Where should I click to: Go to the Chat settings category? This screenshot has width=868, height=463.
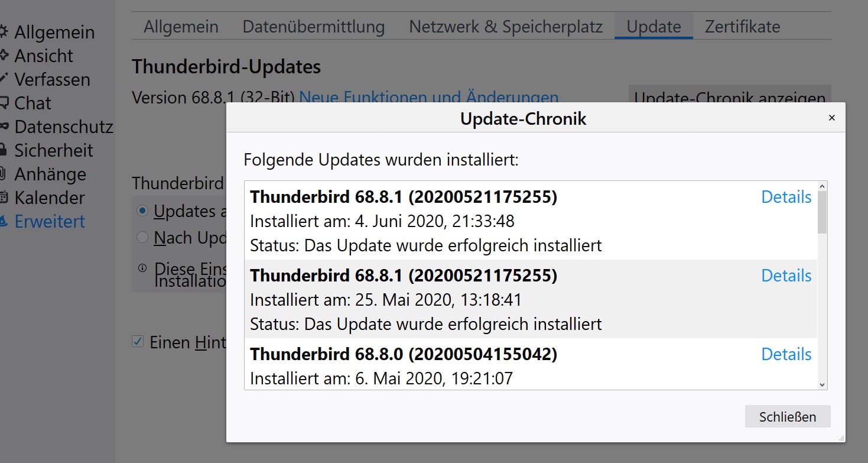32,103
